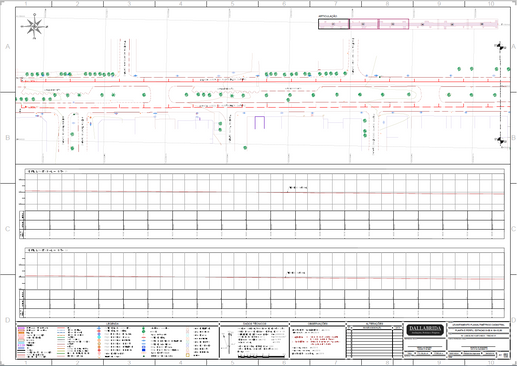Click the orange square symbol in legend
The image size is (517, 366).
coord(188,355)
